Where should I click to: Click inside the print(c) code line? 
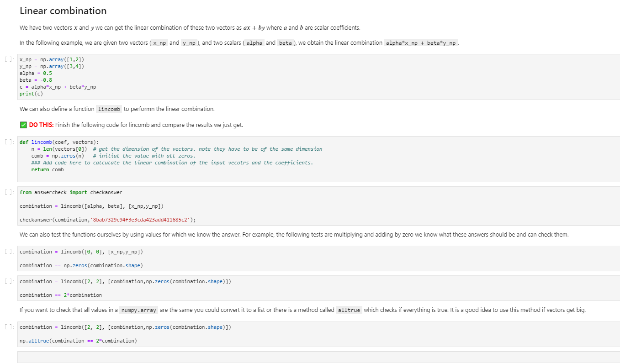[x=30, y=93]
